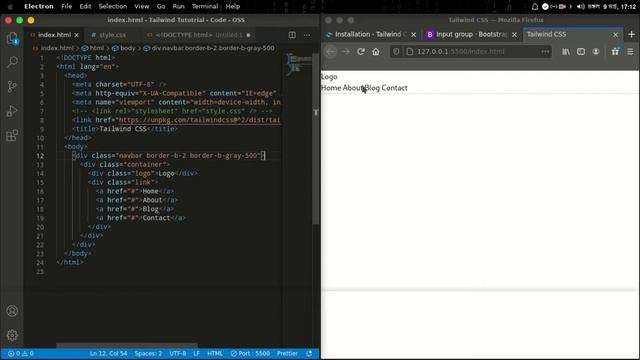
Task: Click Firefox back button
Action: pos(331,51)
